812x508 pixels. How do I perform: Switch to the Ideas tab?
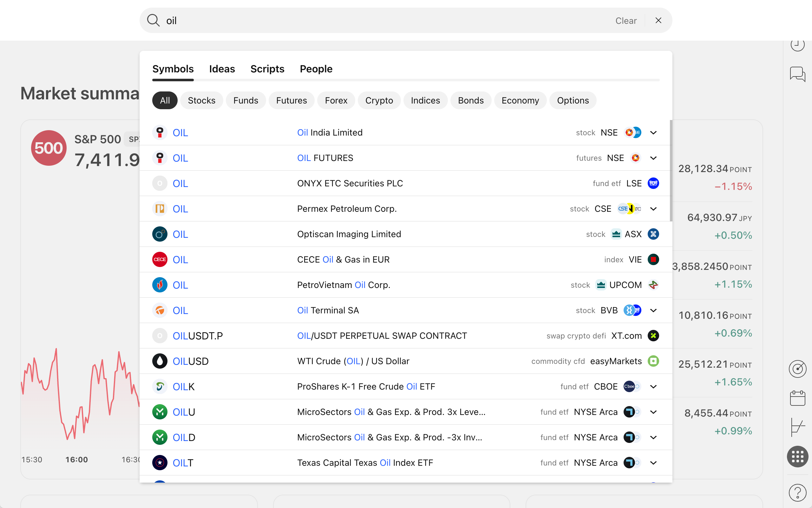pos(222,69)
